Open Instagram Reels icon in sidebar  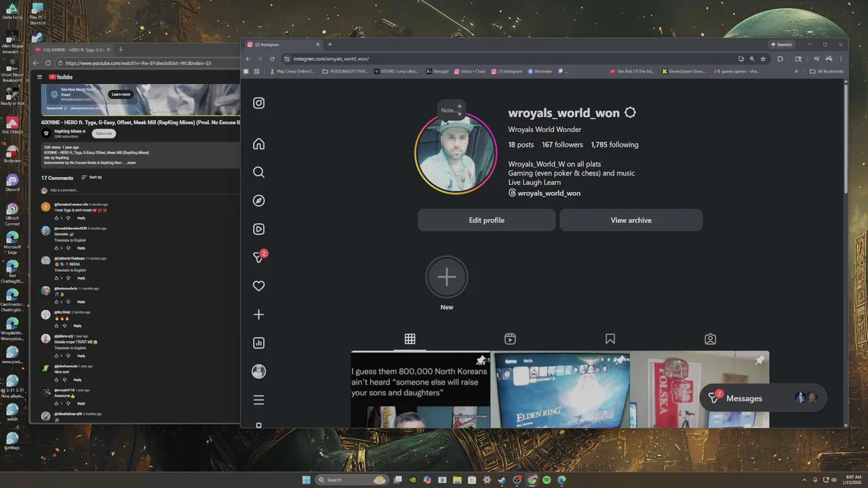point(258,229)
